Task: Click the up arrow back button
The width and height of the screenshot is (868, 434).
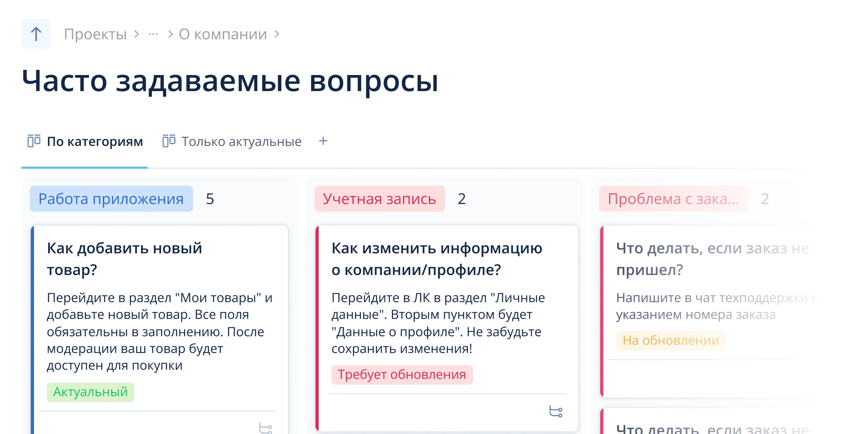Action: click(x=36, y=34)
